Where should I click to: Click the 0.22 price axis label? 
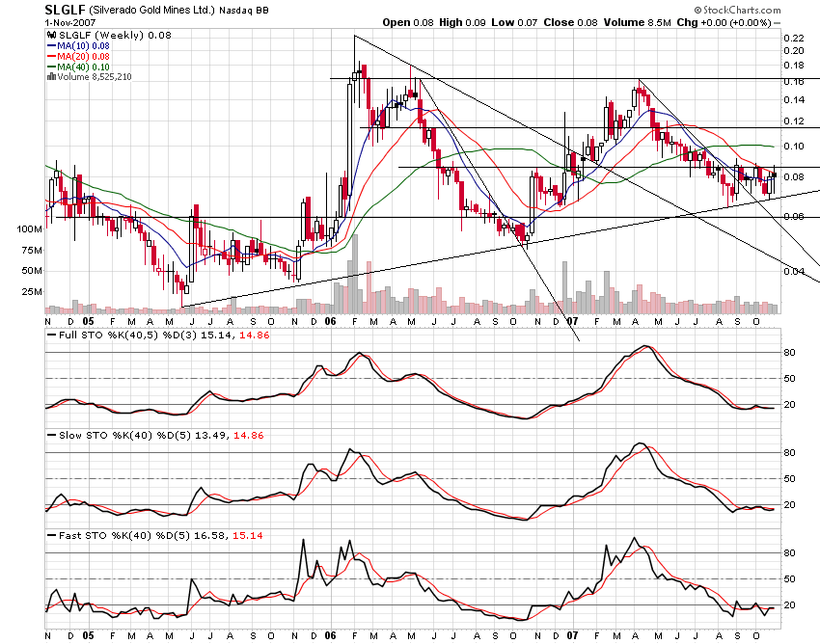(794, 39)
